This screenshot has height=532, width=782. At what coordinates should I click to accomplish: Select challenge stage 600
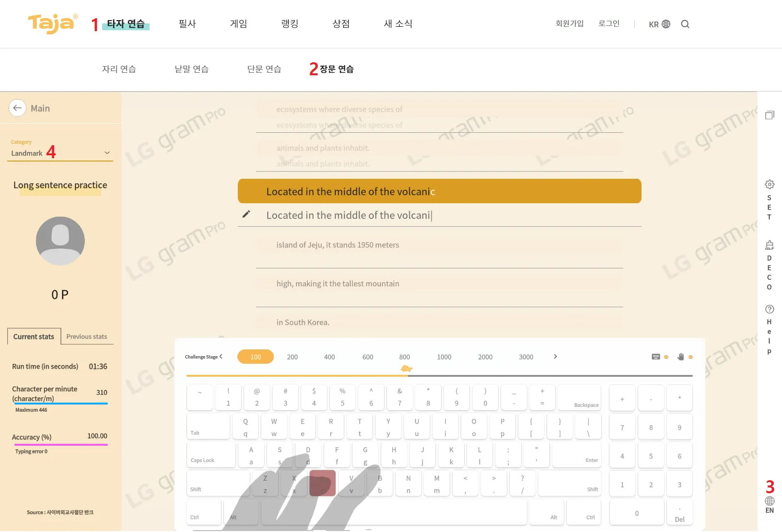point(368,357)
